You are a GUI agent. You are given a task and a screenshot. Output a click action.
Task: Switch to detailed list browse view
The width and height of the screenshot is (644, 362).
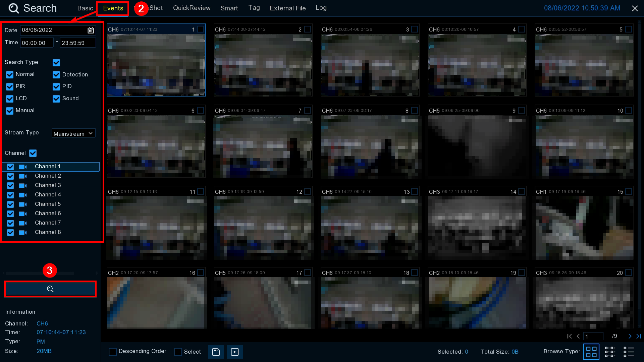(629, 352)
